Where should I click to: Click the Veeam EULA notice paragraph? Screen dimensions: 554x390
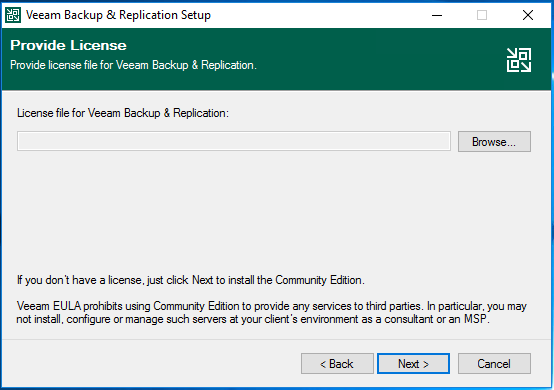(271, 313)
